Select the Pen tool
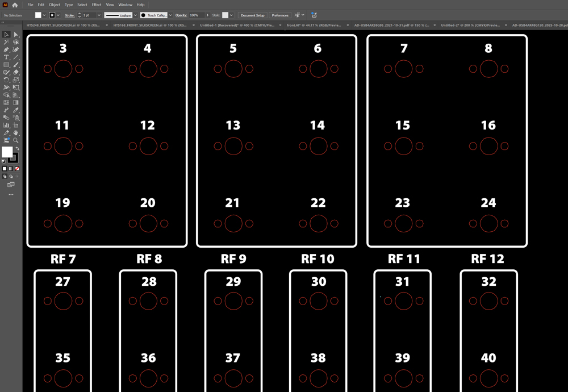Image resolution: width=568 pixels, height=392 pixels. (6, 49)
